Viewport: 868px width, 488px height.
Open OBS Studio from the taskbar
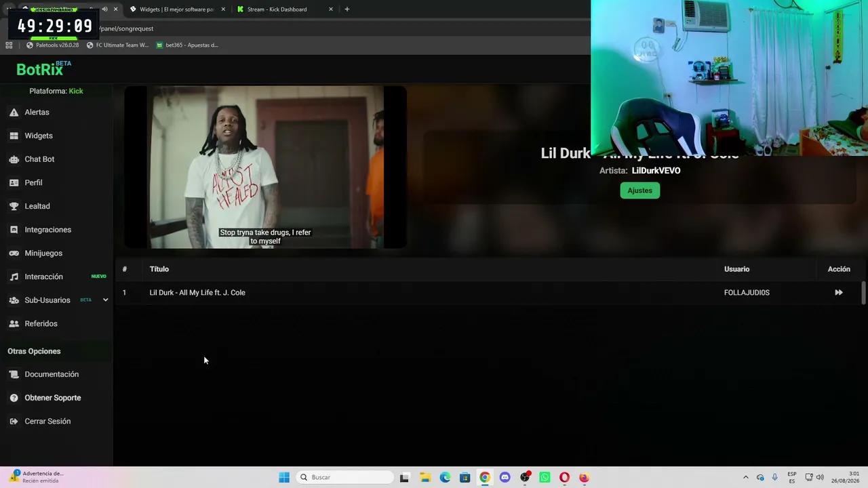click(525, 477)
